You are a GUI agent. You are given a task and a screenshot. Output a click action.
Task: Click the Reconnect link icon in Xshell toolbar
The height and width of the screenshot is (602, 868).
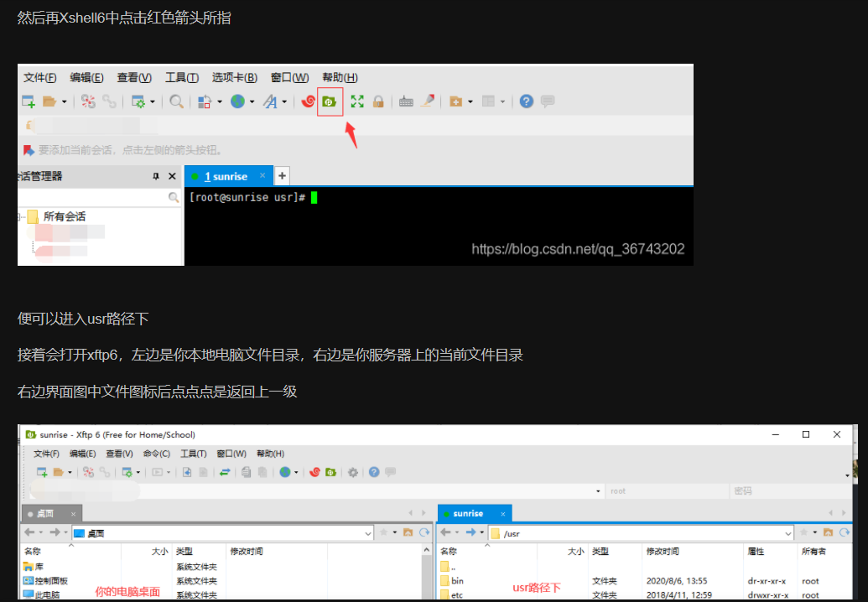tap(109, 101)
